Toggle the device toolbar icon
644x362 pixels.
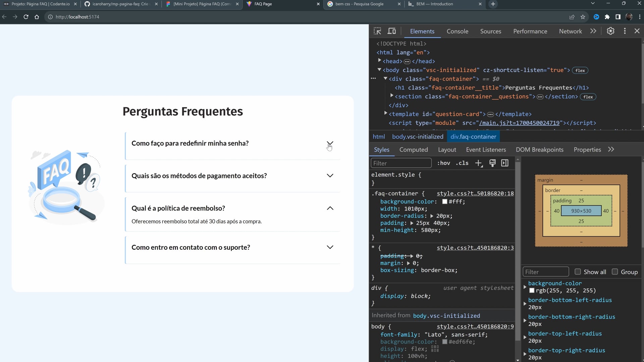[x=392, y=31]
